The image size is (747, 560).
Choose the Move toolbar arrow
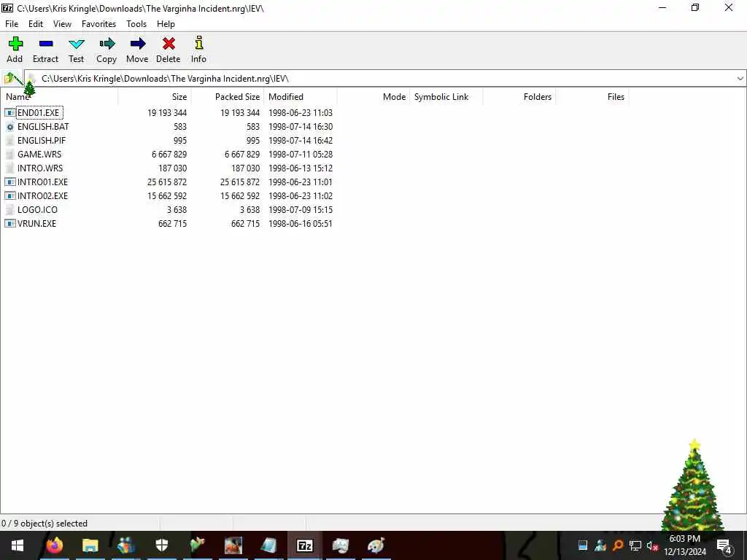138,44
